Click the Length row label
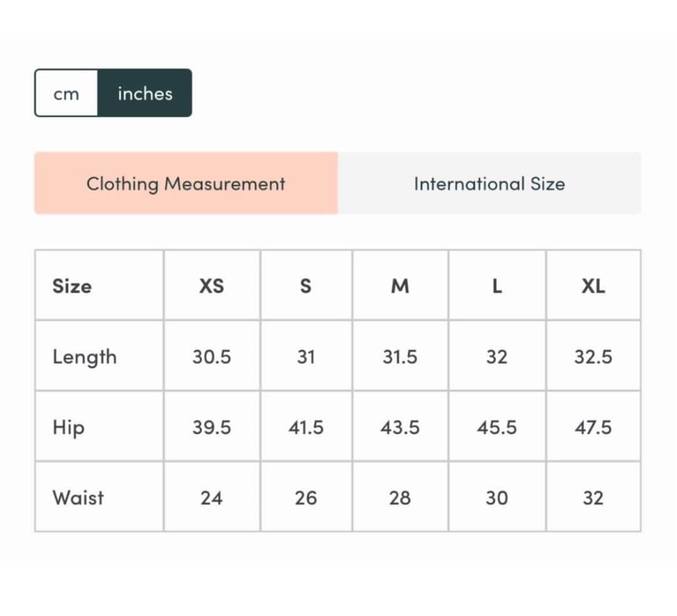 click(84, 357)
